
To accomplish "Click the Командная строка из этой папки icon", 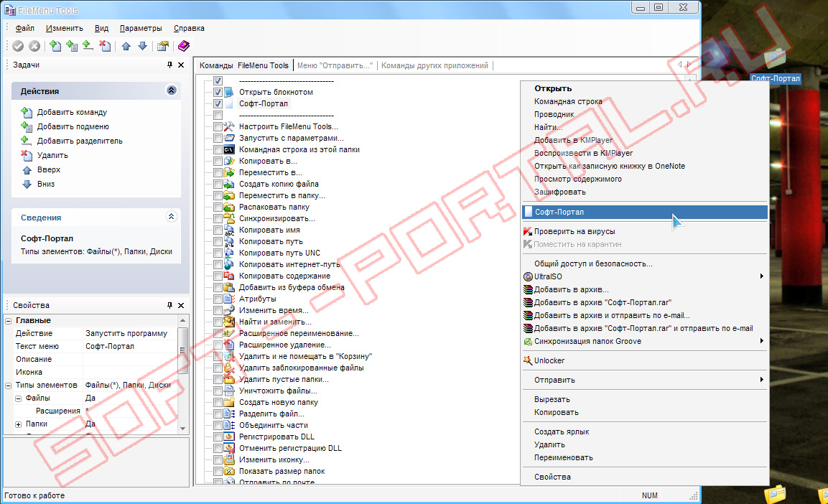I will 228,149.
